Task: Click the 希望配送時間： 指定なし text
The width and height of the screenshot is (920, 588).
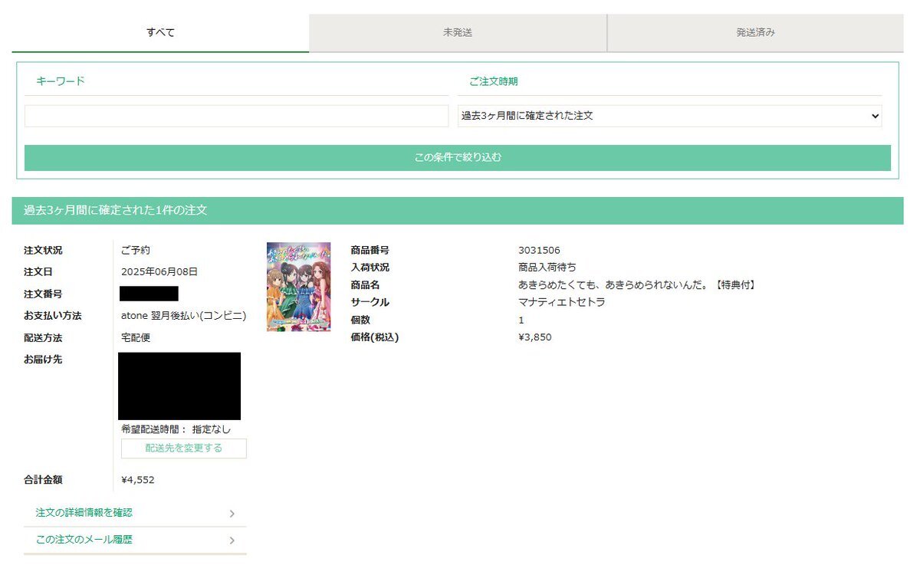Action: 176,429
